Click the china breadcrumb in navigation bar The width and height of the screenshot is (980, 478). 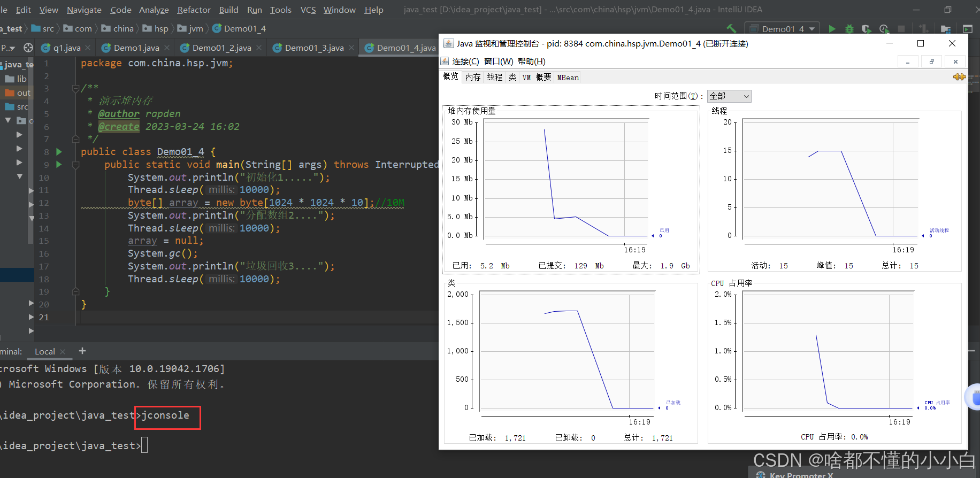[x=118, y=28]
